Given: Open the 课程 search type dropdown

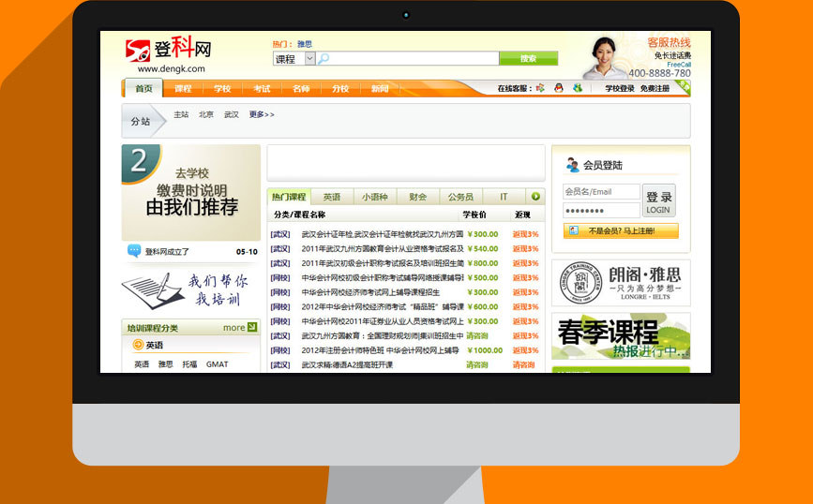Looking at the screenshot, I should [309, 59].
